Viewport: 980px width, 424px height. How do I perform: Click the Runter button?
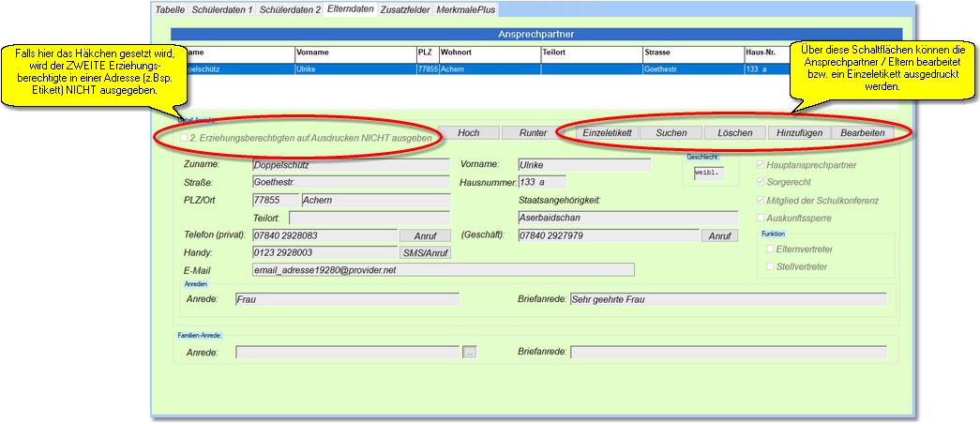pyautogui.click(x=533, y=133)
